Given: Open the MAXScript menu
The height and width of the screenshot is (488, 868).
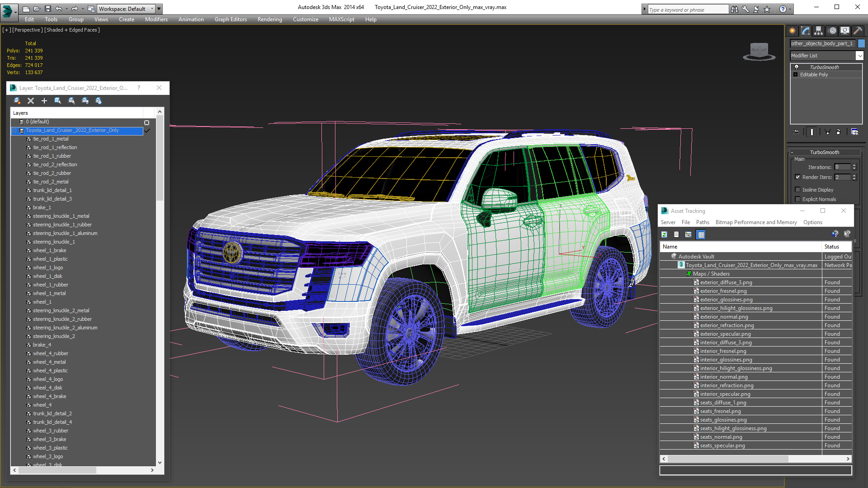Looking at the screenshot, I should coord(342,19).
